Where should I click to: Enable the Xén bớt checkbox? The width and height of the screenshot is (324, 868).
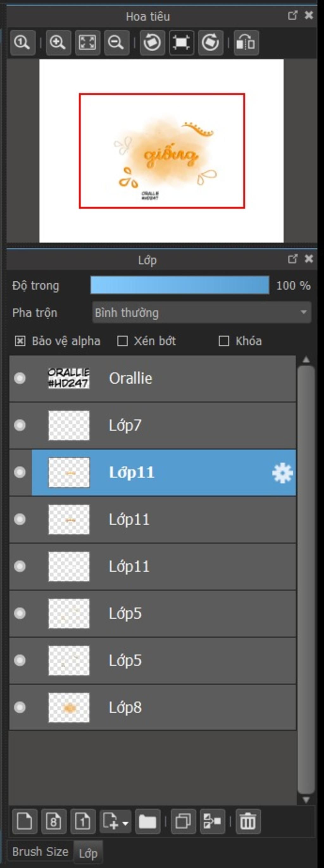pos(122,341)
